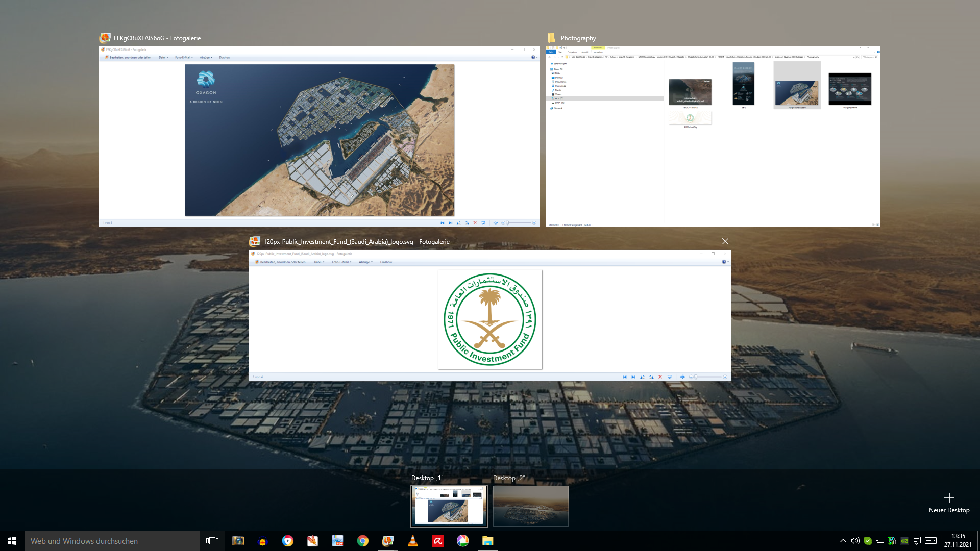Expand the address bar dropdown in Photography explorer
Screen dimensions: 980x551
(854, 57)
